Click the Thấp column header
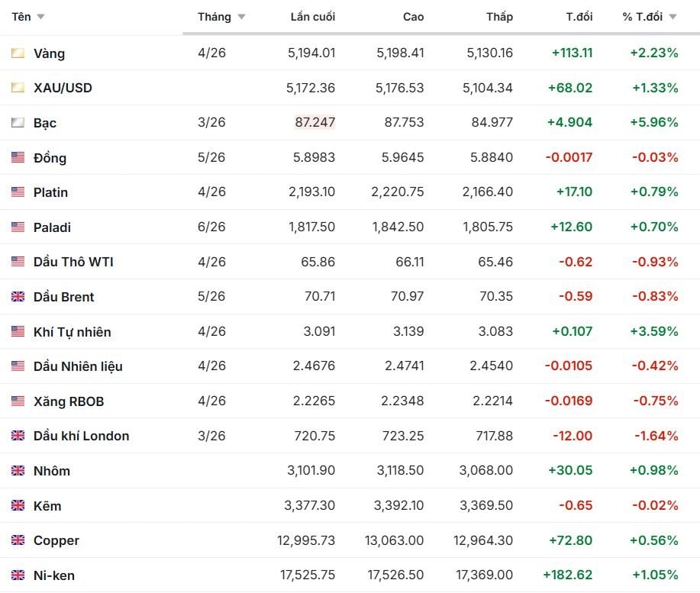Image resolution: width=700 pixels, height=593 pixels. (x=499, y=17)
